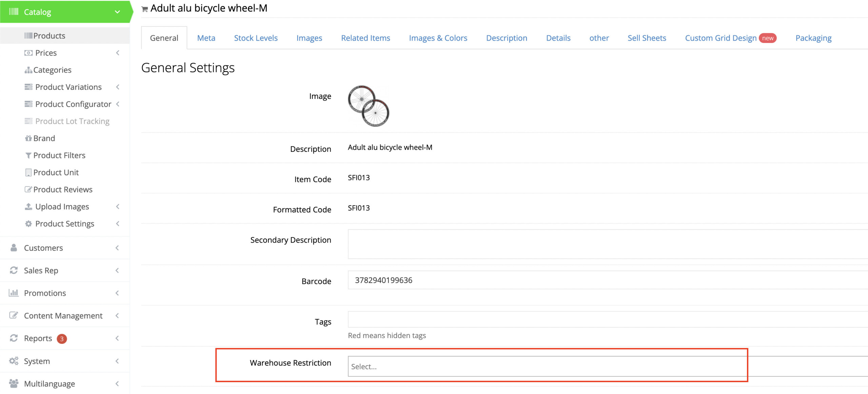This screenshot has height=394, width=868.
Task: Collapse the Catalog section chevron
Action: pos(117,12)
